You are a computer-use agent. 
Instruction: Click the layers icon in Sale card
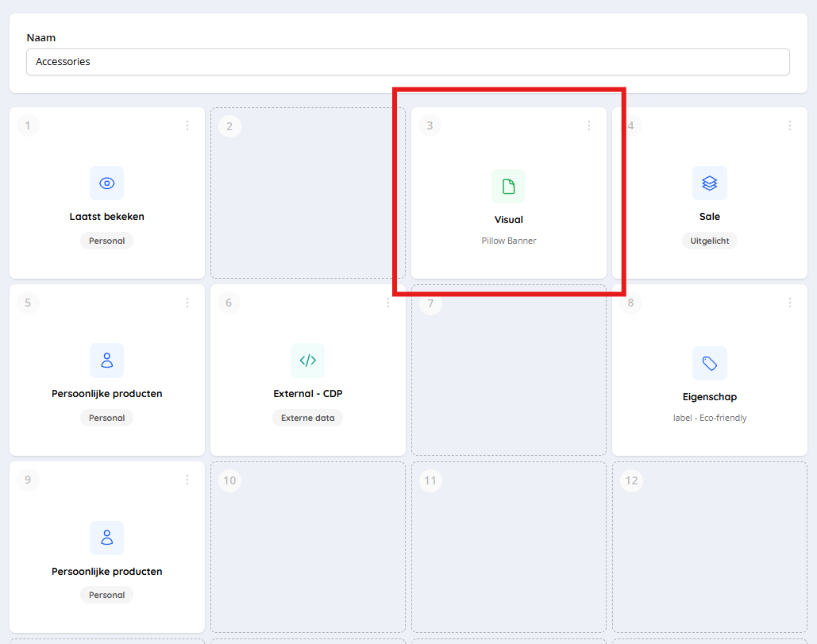[710, 183]
